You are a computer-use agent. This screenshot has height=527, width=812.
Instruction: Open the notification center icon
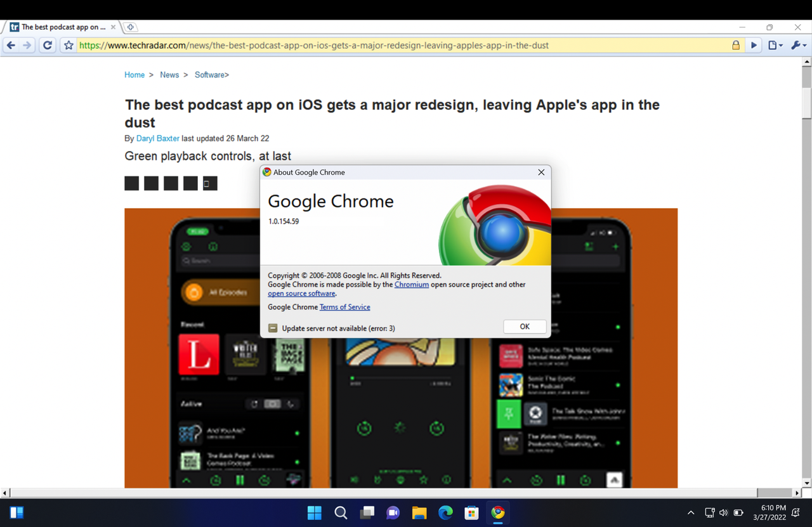coord(796,512)
